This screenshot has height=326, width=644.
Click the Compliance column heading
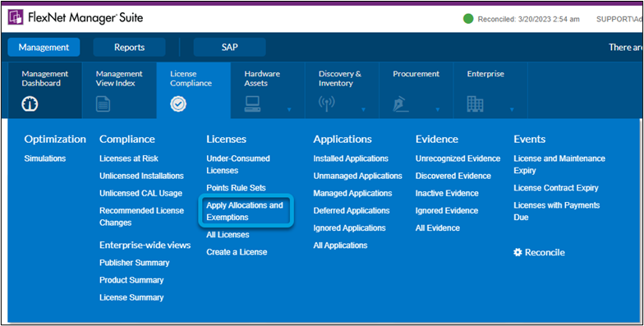coord(126,140)
